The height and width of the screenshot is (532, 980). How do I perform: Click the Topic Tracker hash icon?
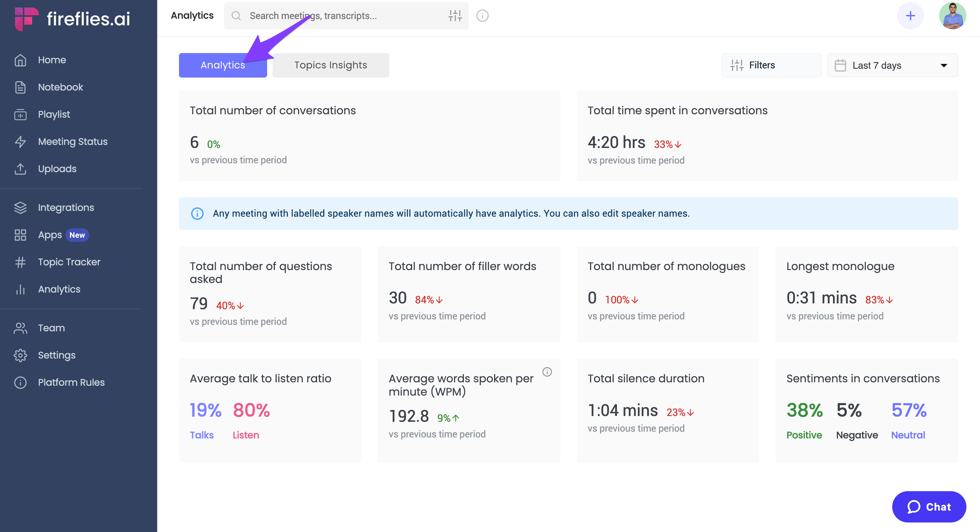click(20, 262)
